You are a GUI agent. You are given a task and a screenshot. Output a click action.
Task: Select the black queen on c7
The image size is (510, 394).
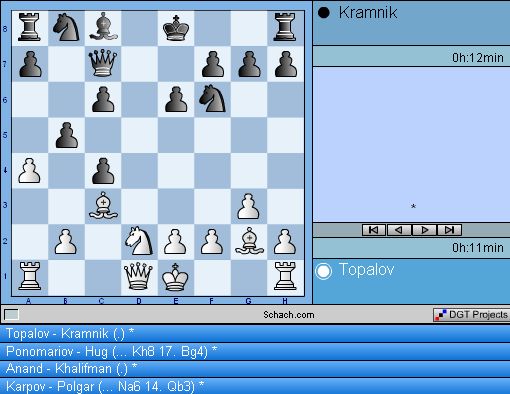(x=103, y=63)
